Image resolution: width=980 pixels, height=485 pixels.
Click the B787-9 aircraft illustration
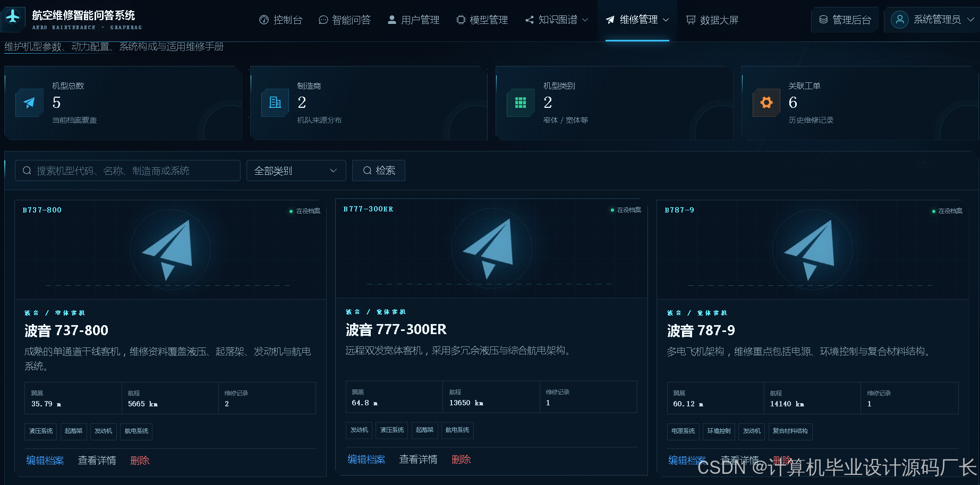813,249
